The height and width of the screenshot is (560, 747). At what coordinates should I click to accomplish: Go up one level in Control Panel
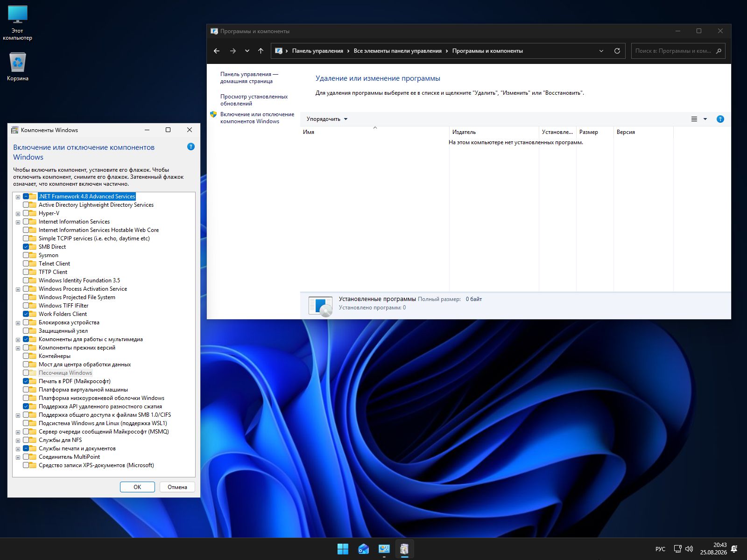coord(261,51)
